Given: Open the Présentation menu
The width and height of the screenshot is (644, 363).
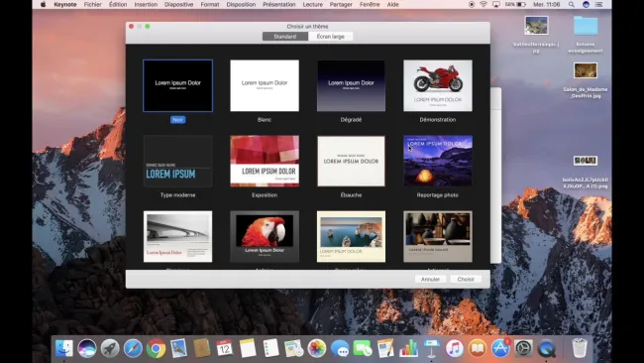Looking at the screenshot, I should click(278, 5).
